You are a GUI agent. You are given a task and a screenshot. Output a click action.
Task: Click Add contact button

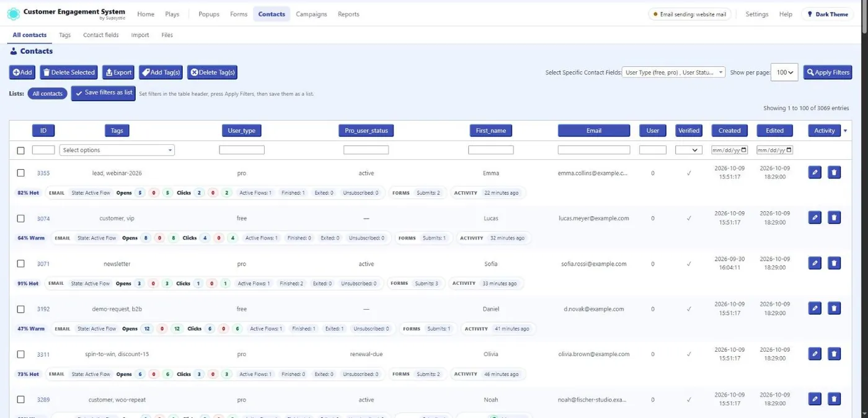pos(22,72)
